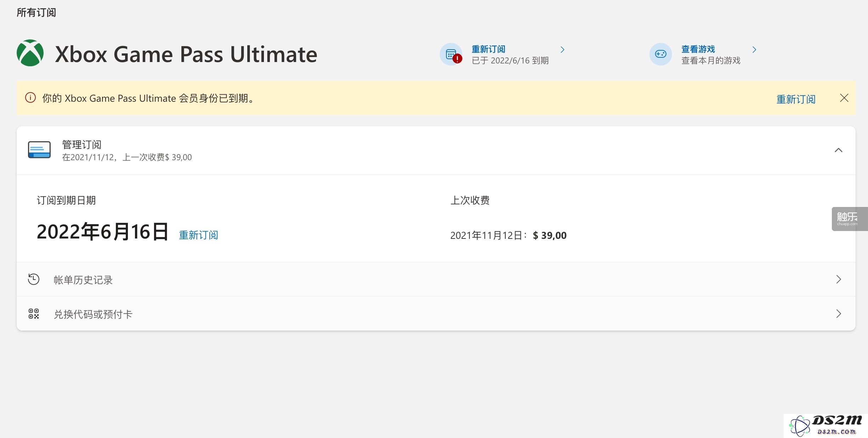The image size is (868, 438).
Task: Collapse the 管理订阅 section
Action: [838, 150]
